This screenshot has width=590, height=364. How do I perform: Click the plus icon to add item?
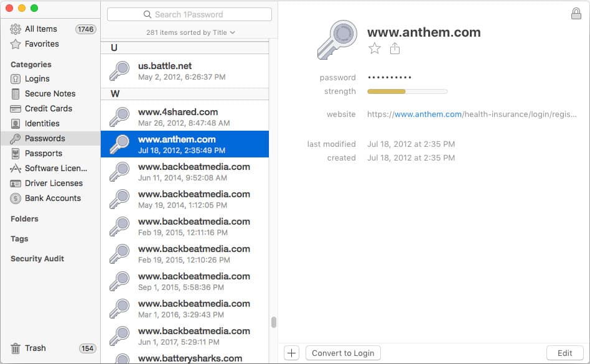tap(291, 353)
